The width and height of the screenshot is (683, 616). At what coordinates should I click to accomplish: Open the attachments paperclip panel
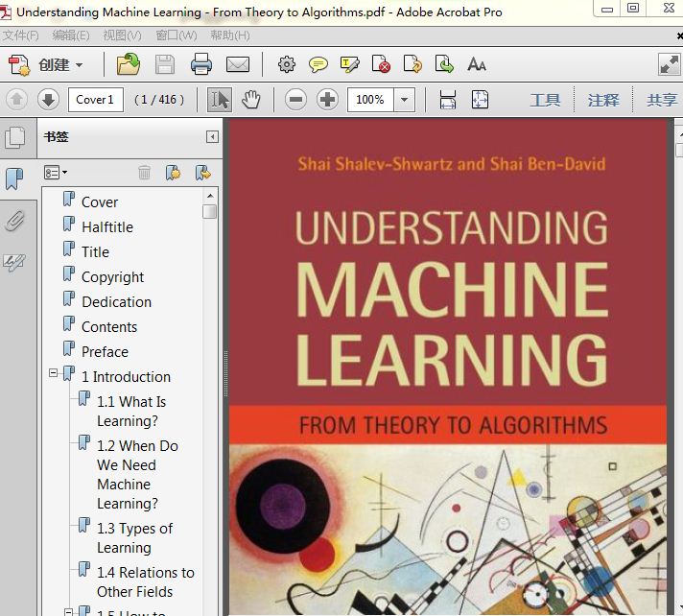tap(14, 221)
